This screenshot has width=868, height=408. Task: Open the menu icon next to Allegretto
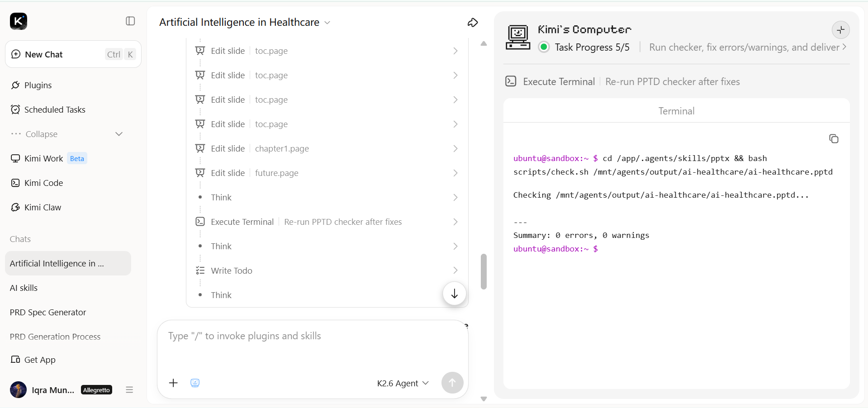129,390
